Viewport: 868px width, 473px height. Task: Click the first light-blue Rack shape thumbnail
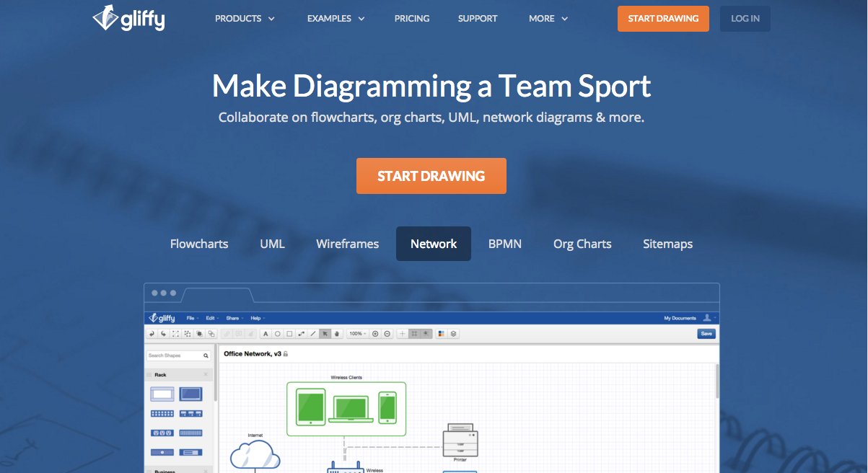162,394
